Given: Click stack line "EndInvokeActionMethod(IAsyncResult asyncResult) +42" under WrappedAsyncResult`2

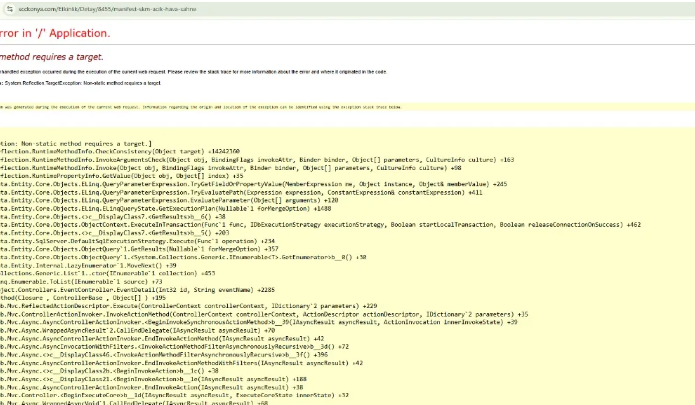Looking at the screenshot, I should (x=162, y=339).
